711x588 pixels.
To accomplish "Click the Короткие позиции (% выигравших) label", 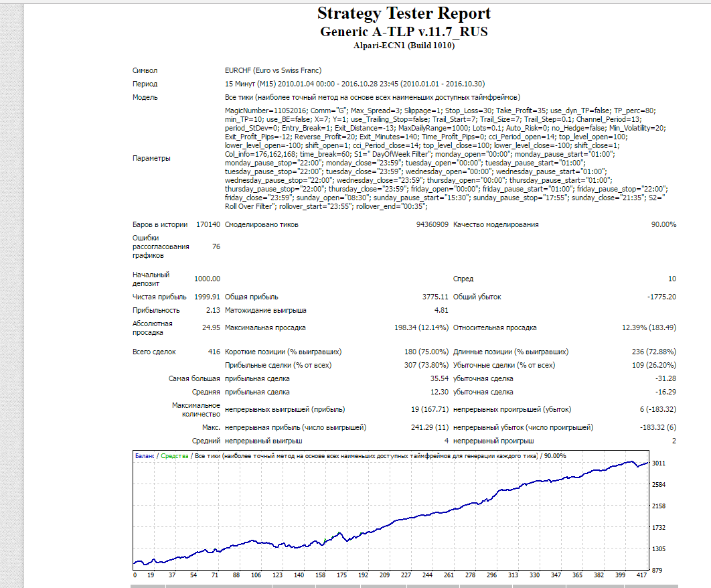I will [x=283, y=352].
